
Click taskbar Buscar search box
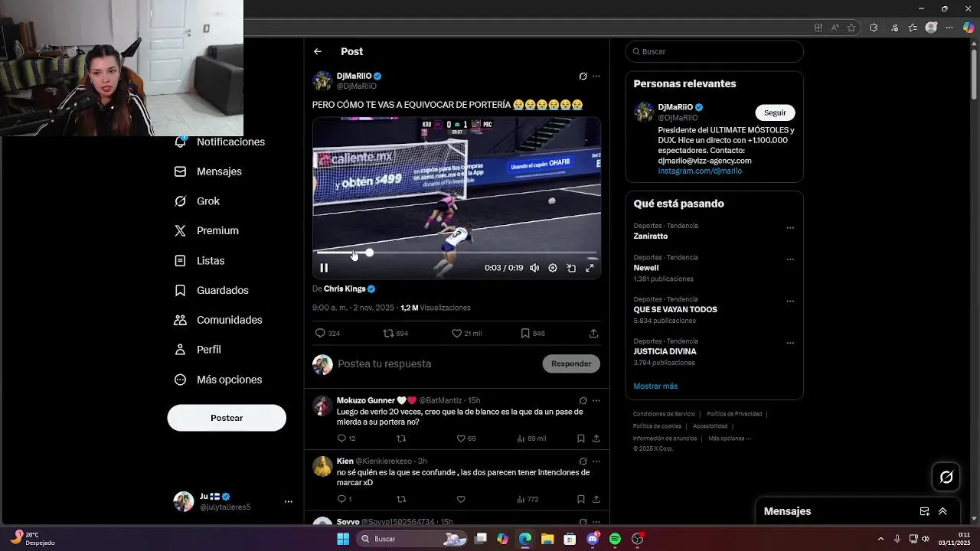[412, 539]
